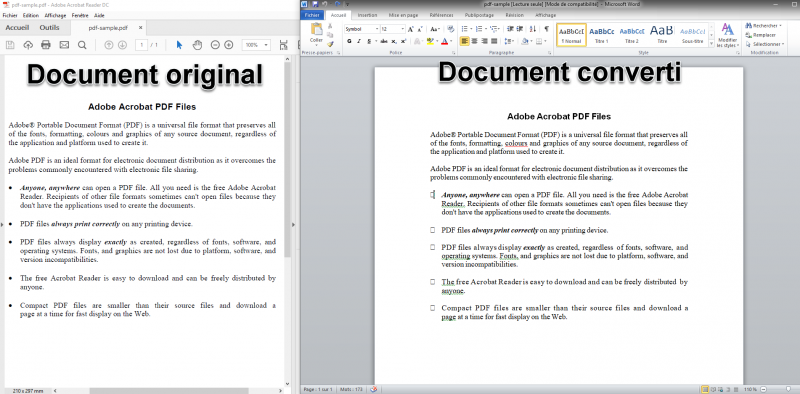
Task: Zoom in with the plus icon in Acrobat
Action: [x=229, y=45]
